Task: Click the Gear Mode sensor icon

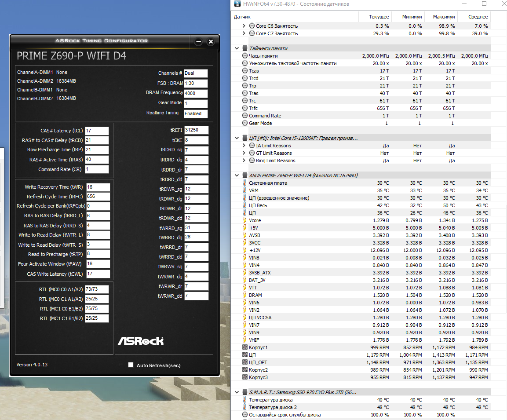Action: (245, 123)
